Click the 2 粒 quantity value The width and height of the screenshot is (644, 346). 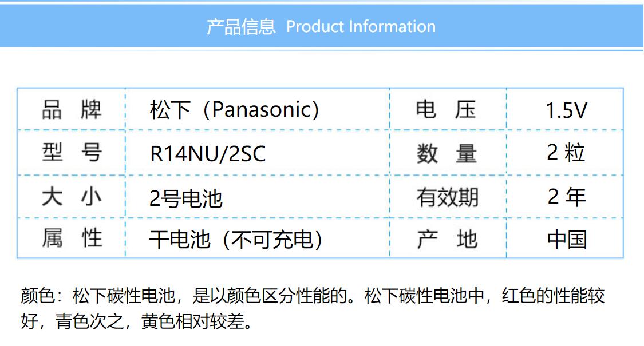[x=566, y=153]
